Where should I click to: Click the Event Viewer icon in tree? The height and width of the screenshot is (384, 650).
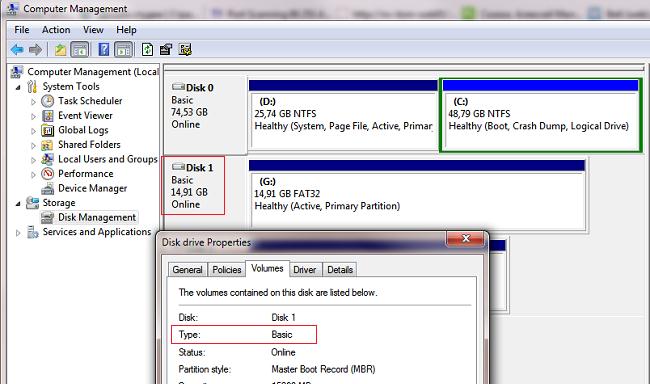click(x=48, y=116)
